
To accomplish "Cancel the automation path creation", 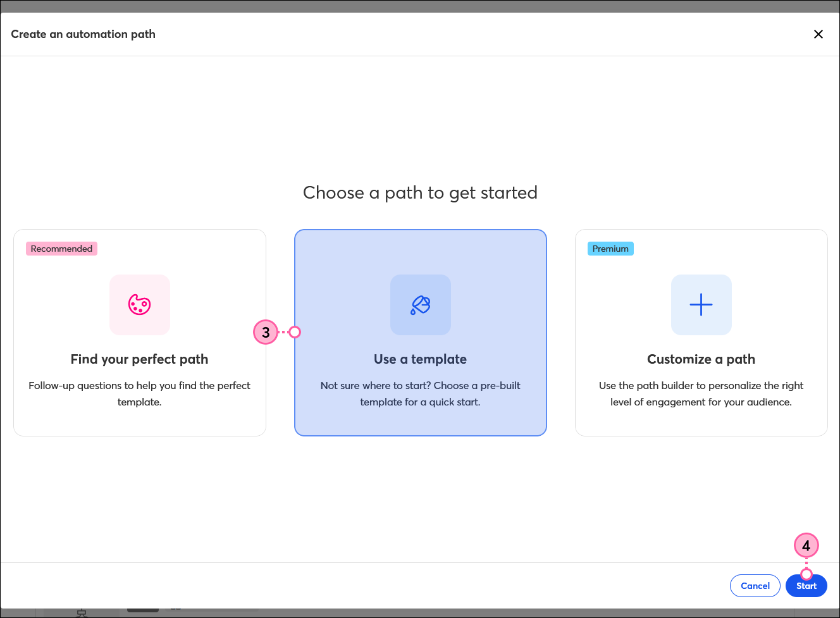I will tap(755, 586).
